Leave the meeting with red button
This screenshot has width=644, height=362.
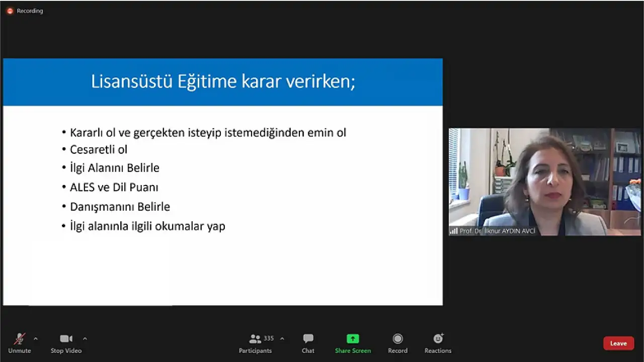[x=618, y=343]
